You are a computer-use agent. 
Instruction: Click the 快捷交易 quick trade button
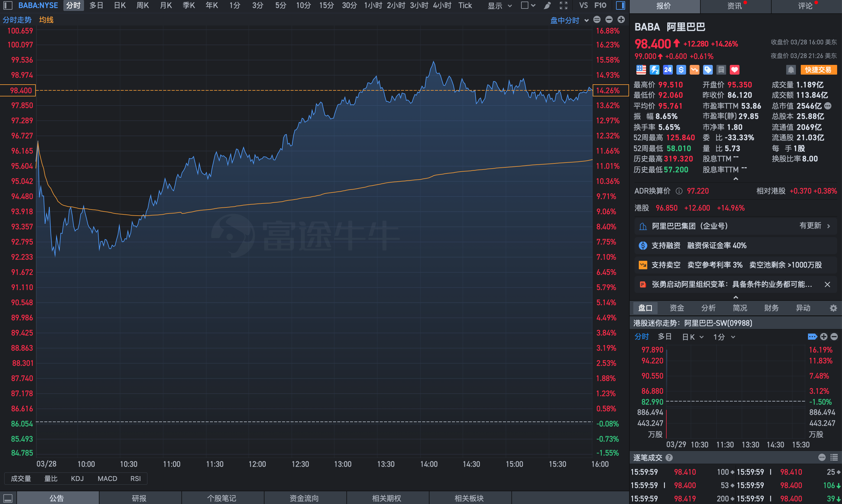pyautogui.click(x=818, y=70)
